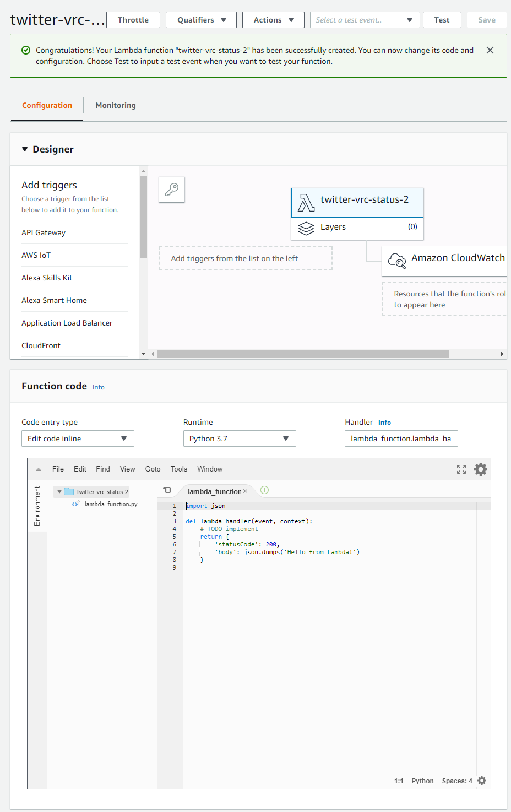The width and height of the screenshot is (511, 812).
Task: Click the Info link beside Handler
Action: pos(384,422)
